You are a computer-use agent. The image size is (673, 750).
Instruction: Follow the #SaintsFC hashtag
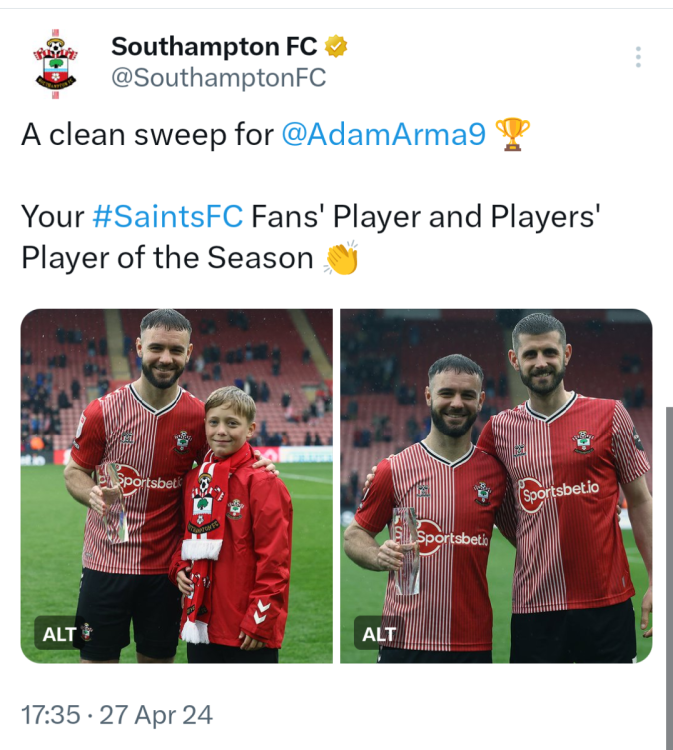167,216
